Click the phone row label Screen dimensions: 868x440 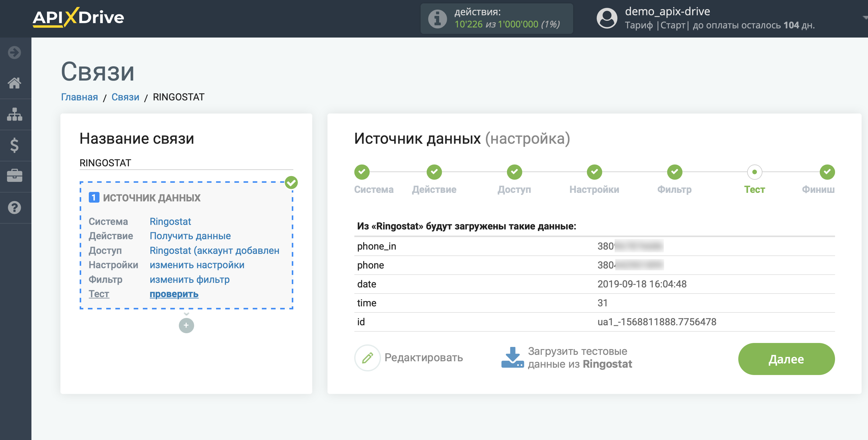tap(370, 265)
